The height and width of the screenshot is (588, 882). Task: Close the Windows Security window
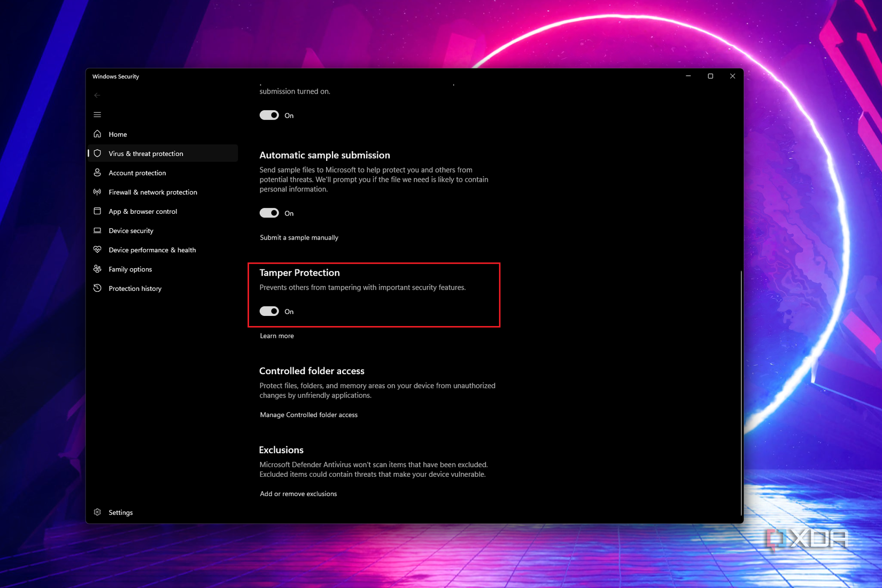point(732,76)
